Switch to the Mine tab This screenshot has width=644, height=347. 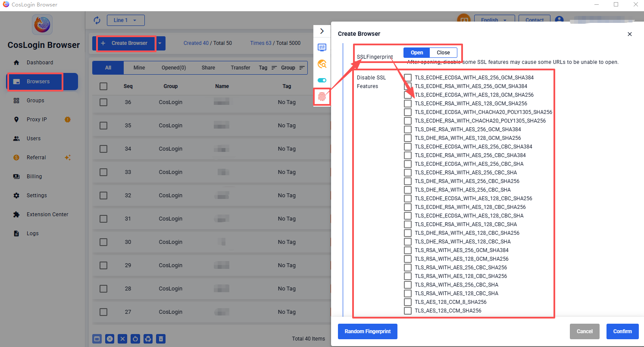(139, 68)
